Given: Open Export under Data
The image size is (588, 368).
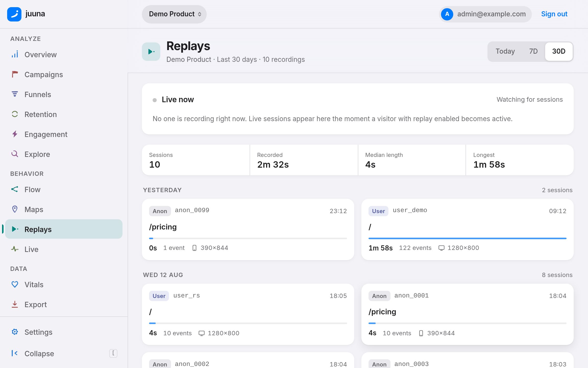Looking at the screenshot, I should (x=64, y=304).
